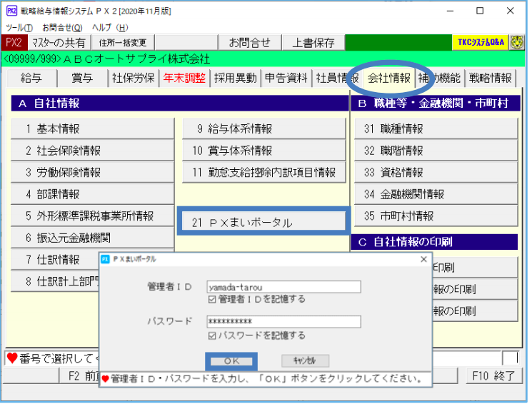532x404 pixels.
Task: Click お問合せ toolbar button
Action: [250, 43]
